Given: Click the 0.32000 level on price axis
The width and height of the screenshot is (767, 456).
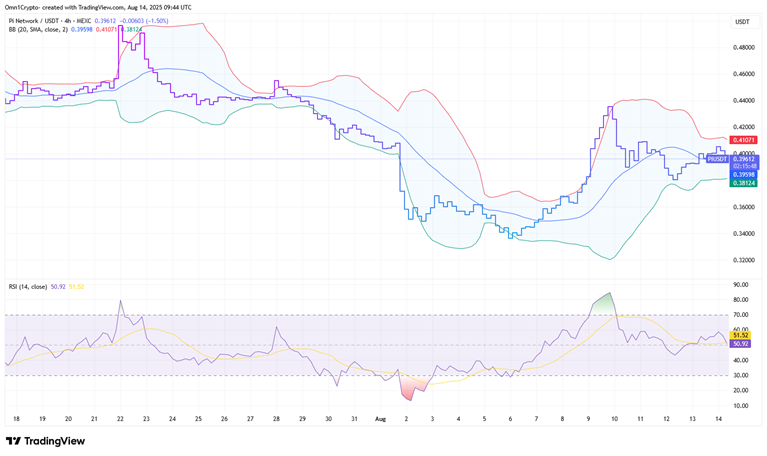Looking at the screenshot, I should click(x=743, y=261).
